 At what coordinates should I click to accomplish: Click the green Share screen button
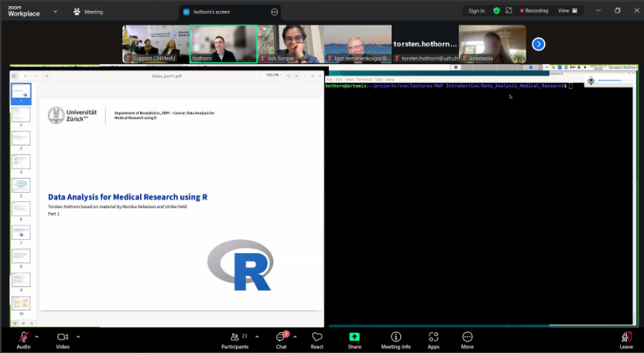[355, 339]
